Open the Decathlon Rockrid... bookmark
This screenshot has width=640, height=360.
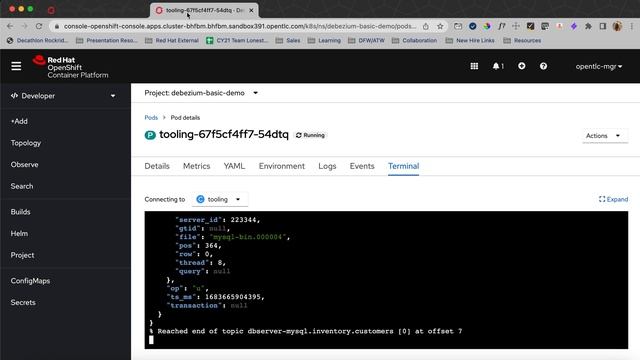coord(37,40)
